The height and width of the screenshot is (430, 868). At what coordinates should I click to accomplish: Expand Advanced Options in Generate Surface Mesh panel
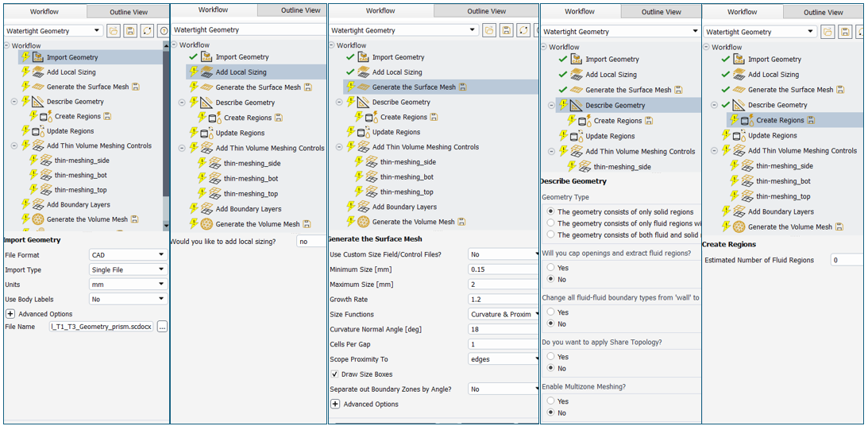click(335, 404)
